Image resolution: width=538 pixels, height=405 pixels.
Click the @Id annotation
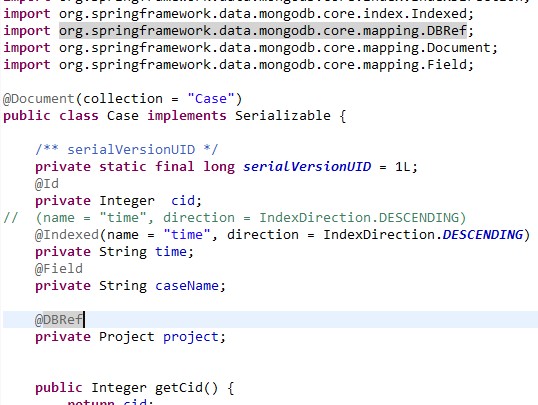pos(47,184)
